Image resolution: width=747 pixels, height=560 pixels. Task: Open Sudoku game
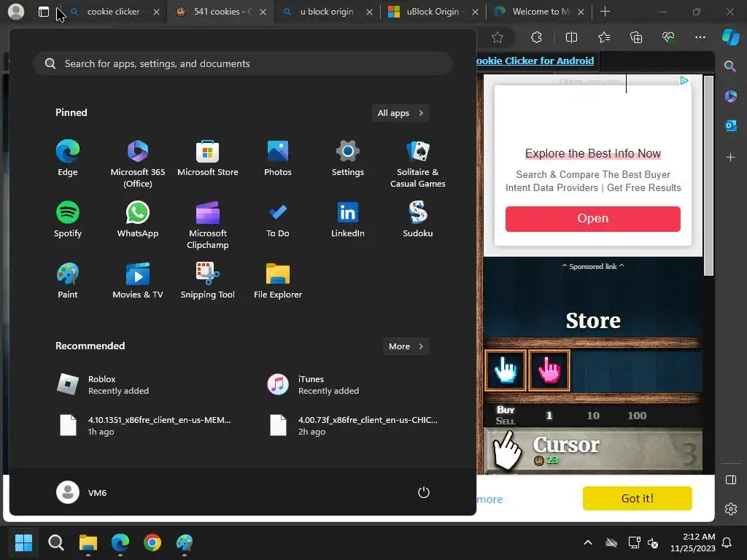click(x=418, y=219)
